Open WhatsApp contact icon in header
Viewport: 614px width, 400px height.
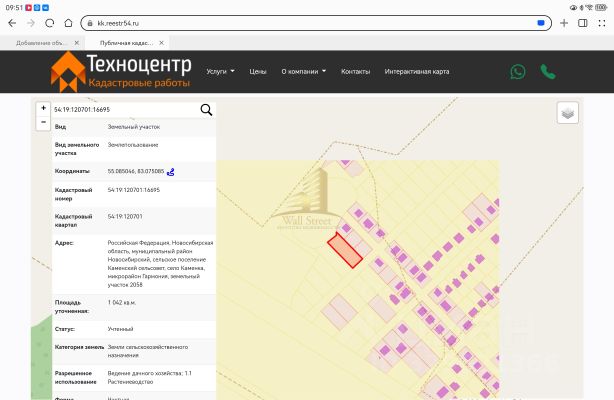518,72
